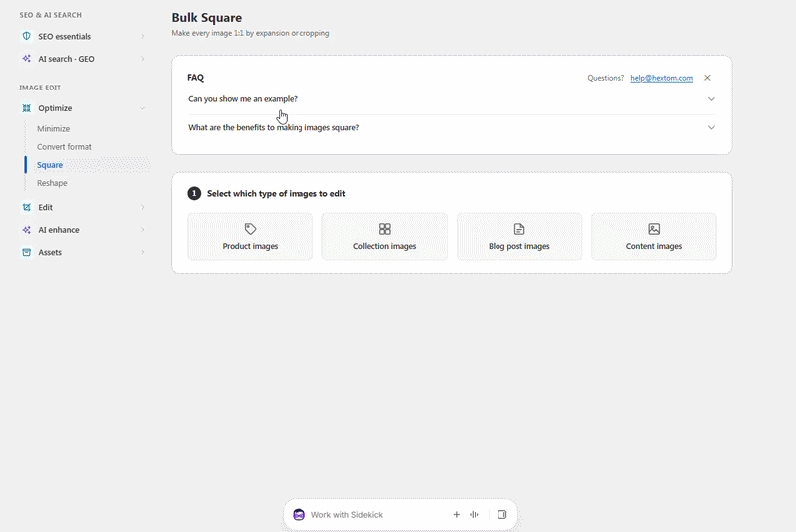Open the Reshape menu item
Viewport: 796px width, 532px height.
coord(52,183)
